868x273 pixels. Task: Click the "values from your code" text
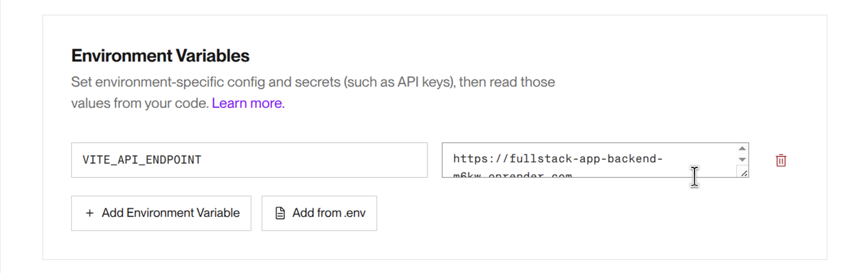(140, 103)
